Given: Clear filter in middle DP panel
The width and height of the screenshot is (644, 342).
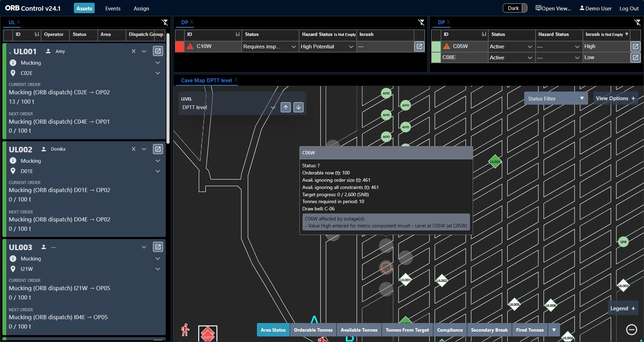Looking at the screenshot, I should [x=421, y=22].
